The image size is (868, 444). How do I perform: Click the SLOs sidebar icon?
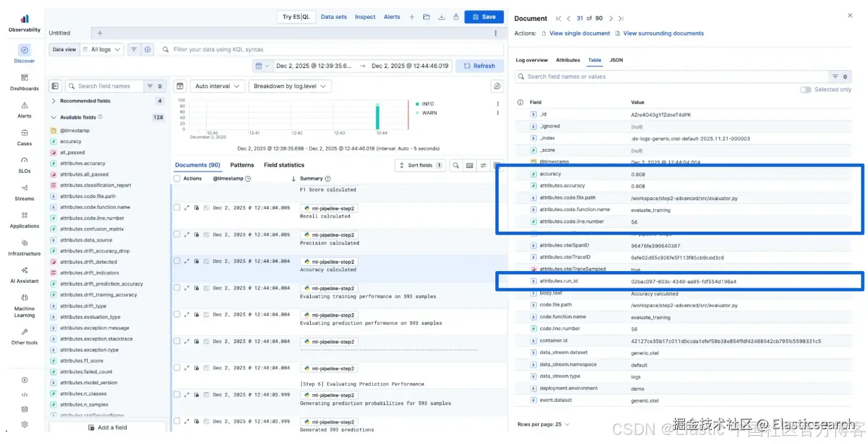pyautogui.click(x=25, y=161)
